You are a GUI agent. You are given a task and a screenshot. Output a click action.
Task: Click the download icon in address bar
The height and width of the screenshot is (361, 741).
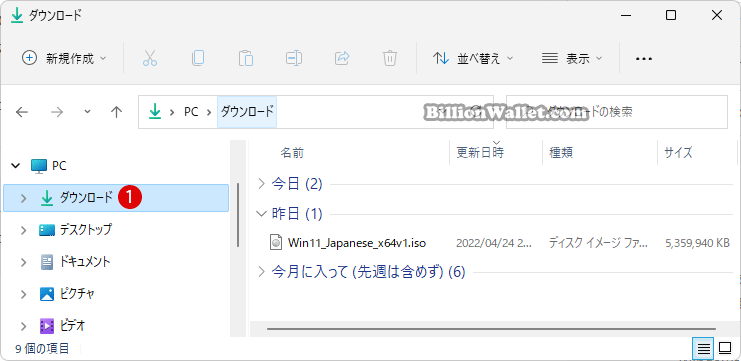click(x=155, y=112)
